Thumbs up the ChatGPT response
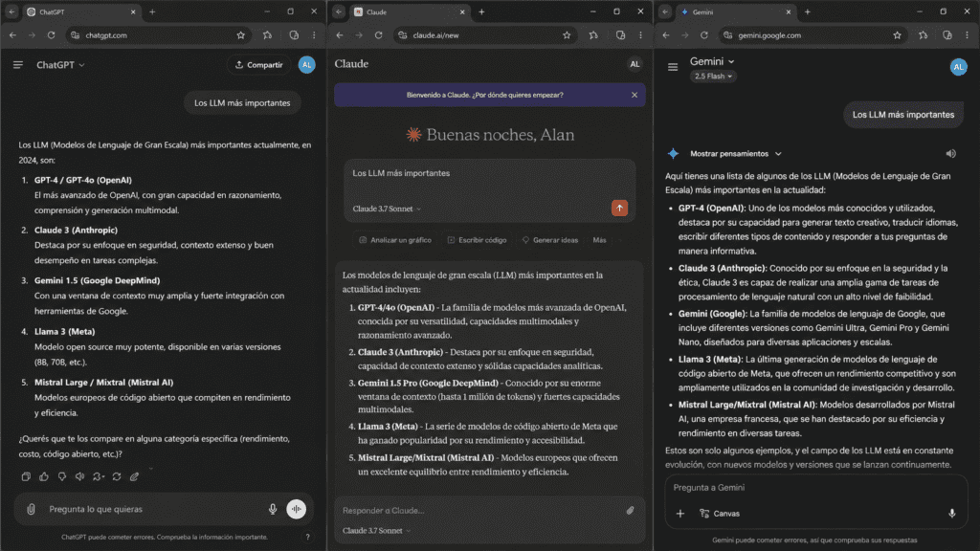The width and height of the screenshot is (980, 551). pos(44,476)
